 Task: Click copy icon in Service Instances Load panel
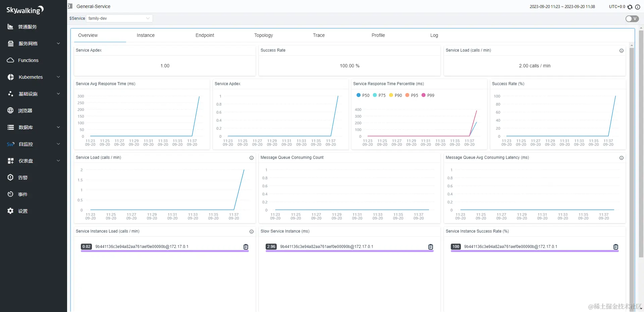click(246, 247)
